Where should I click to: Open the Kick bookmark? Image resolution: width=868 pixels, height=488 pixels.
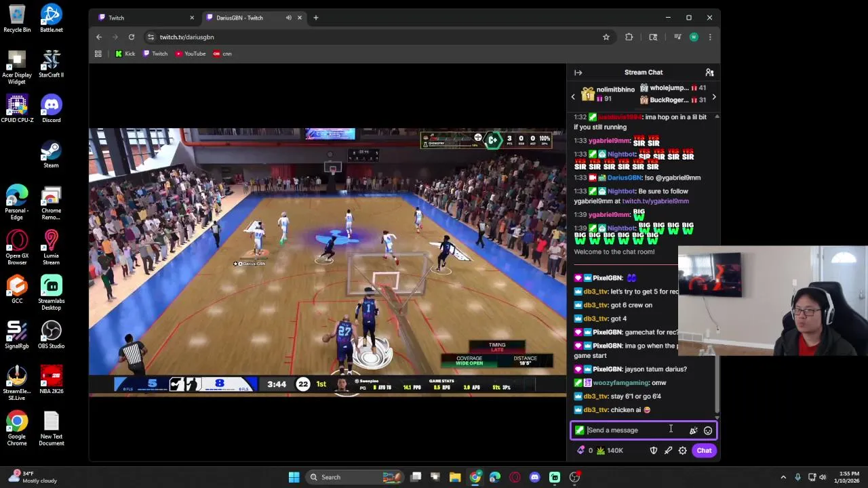[125, 54]
